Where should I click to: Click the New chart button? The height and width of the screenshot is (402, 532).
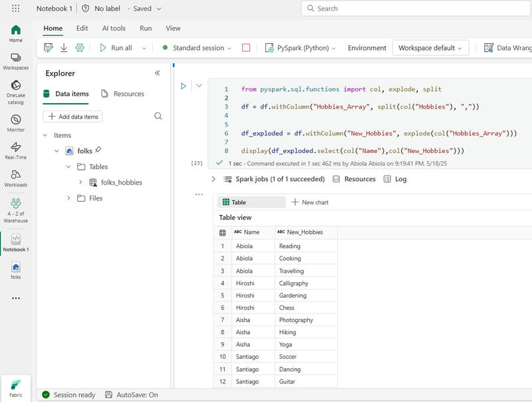310,202
